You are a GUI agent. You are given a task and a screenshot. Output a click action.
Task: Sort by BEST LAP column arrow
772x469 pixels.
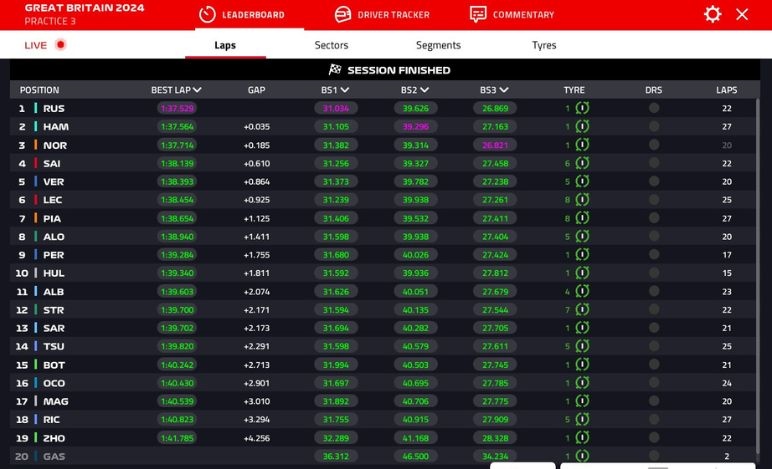coord(197,90)
